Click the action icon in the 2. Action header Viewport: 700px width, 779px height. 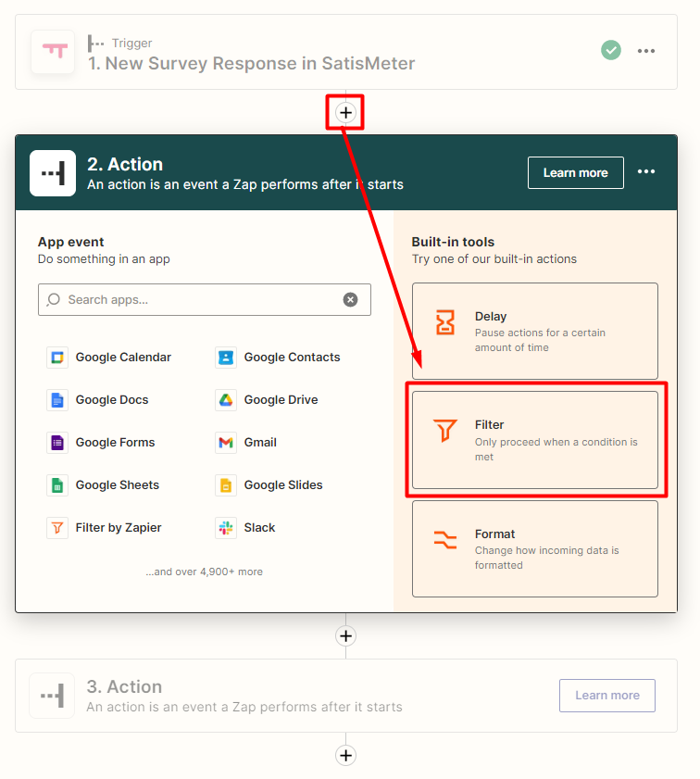click(53, 173)
